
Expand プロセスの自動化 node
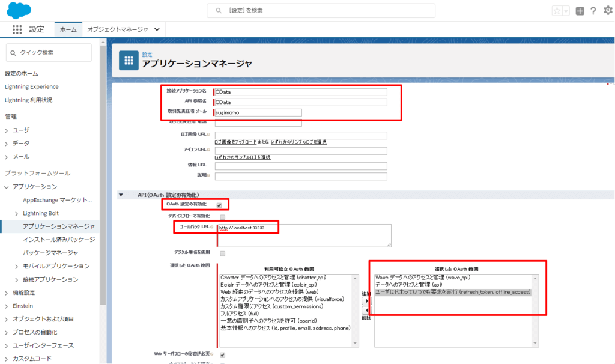coord(6,333)
